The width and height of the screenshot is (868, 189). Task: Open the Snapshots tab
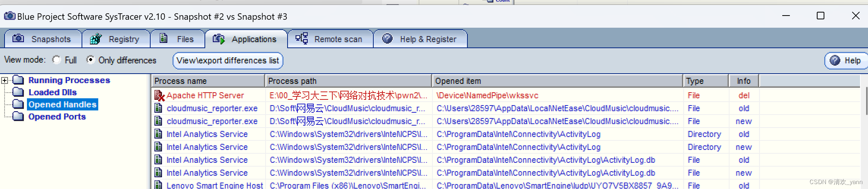[43, 39]
